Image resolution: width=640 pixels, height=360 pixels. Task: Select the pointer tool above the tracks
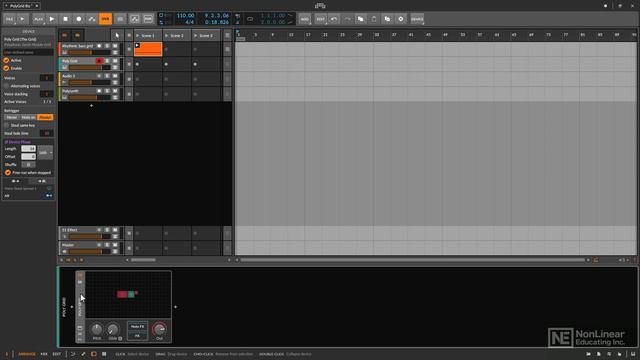pyautogui.click(x=117, y=36)
